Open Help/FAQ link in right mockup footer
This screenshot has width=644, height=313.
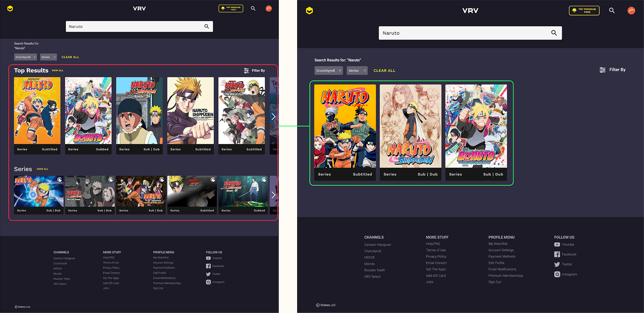pos(433,244)
